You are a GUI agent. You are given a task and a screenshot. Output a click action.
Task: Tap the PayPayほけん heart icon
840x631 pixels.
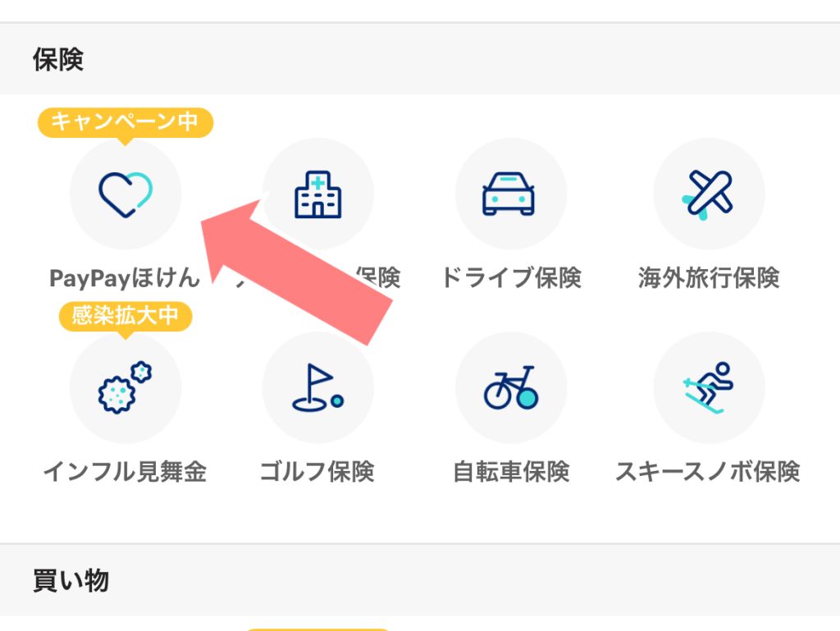[x=126, y=194]
